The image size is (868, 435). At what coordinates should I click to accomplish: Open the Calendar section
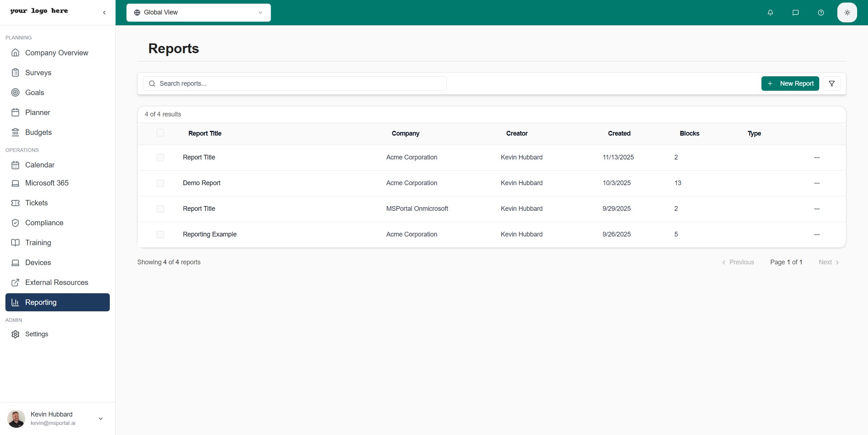(58, 165)
